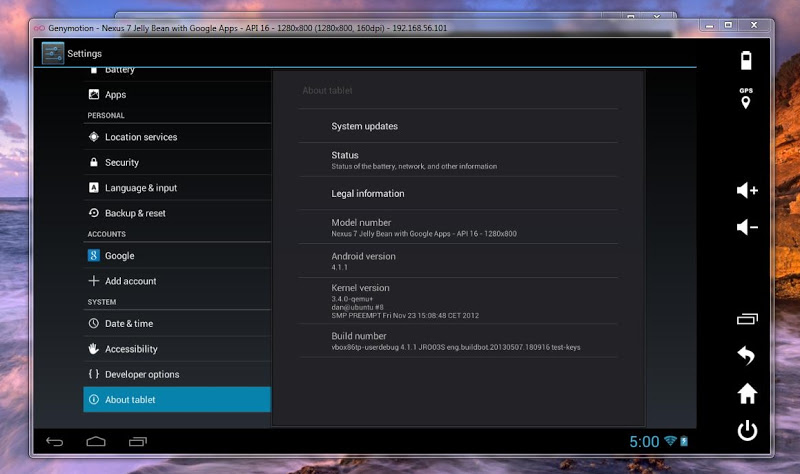Viewport: 800px width, 474px height.
Task: Open Location services settings
Action: tap(177, 137)
